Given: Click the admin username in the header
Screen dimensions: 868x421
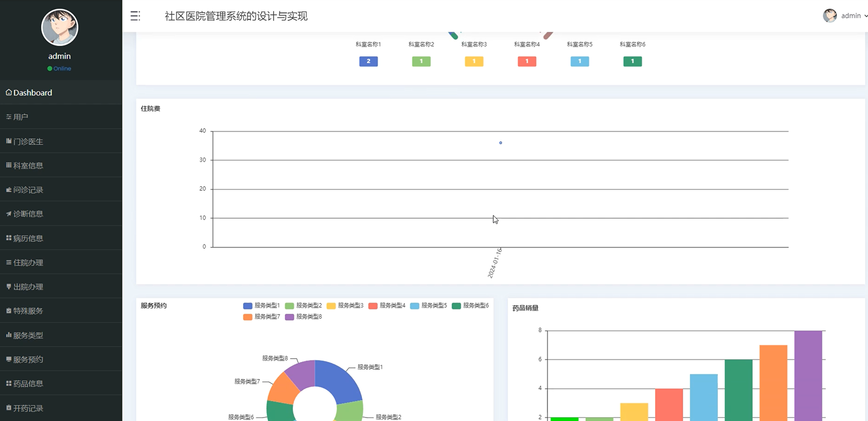Looking at the screenshot, I should pos(851,16).
